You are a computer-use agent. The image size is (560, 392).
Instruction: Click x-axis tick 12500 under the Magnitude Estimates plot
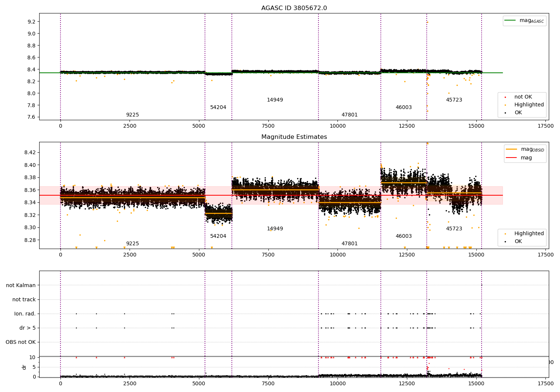point(407,255)
